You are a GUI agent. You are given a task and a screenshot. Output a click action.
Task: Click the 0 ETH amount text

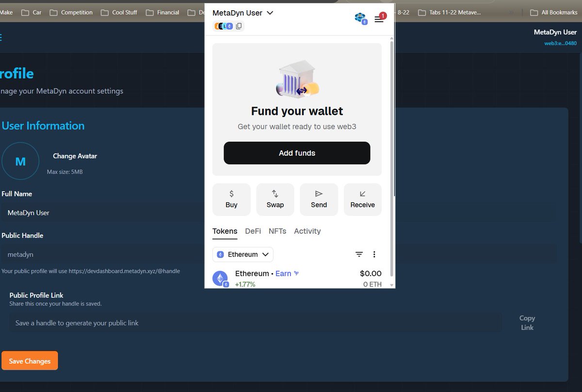(x=372, y=284)
